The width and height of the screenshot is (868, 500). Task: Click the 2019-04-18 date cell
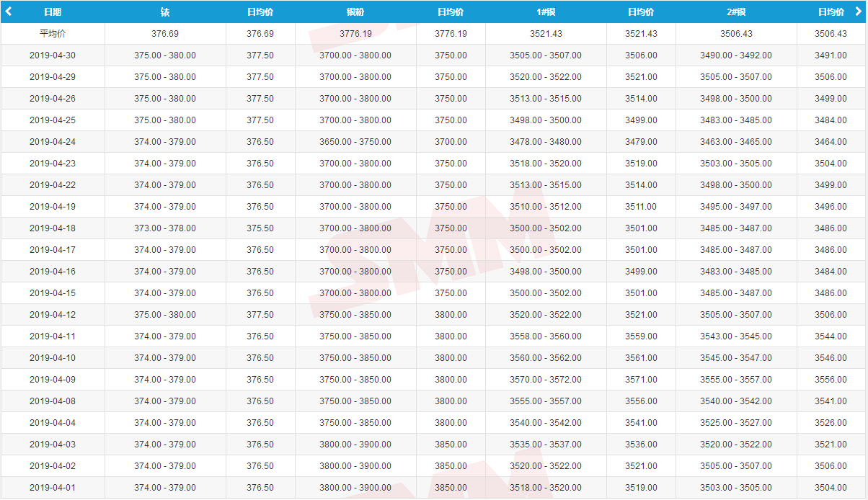[53, 228]
